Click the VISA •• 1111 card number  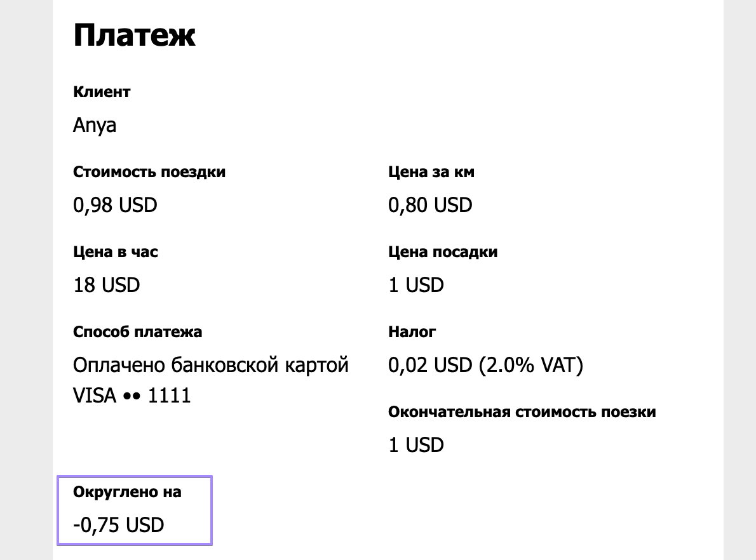[132, 396]
